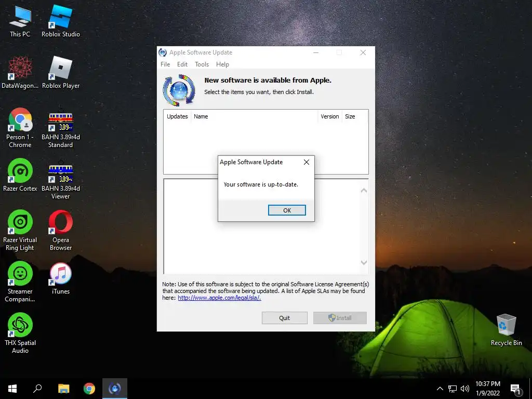Screen dimensions: 532x399
Task: Minimize the Apple Software Update window
Action: 316,52
